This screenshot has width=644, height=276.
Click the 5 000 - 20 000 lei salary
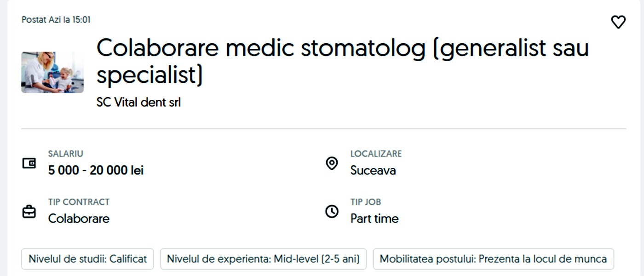(96, 171)
